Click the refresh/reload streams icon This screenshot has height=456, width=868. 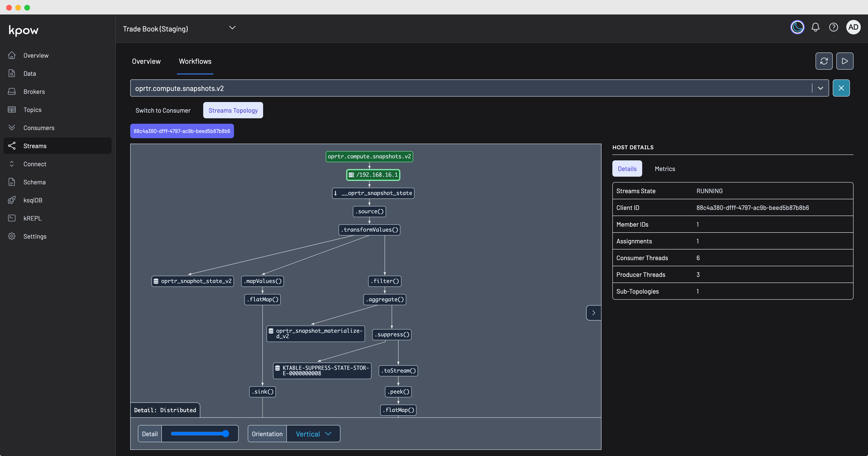point(824,61)
